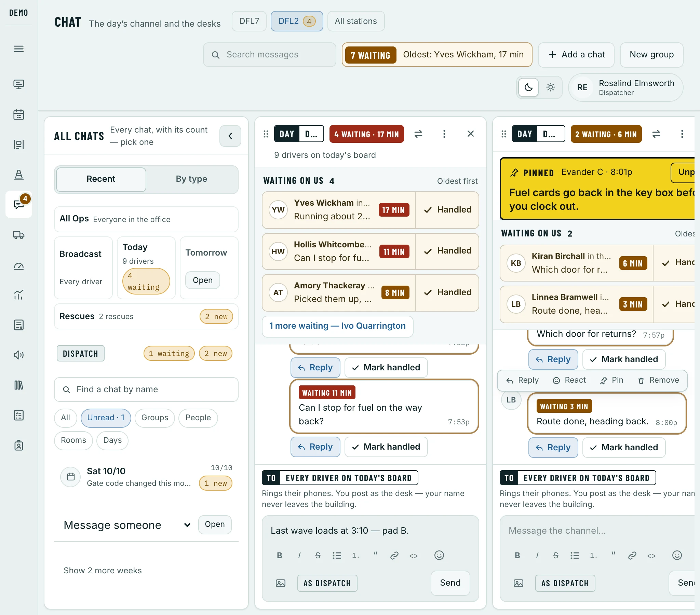
Task: Click the New group button
Action: coord(652,55)
